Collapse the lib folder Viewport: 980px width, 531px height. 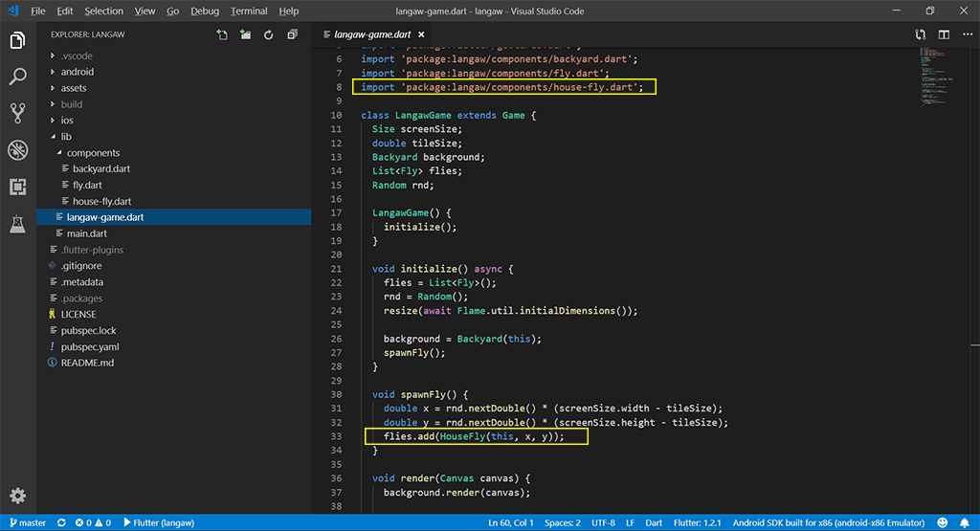[x=66, y=137]
